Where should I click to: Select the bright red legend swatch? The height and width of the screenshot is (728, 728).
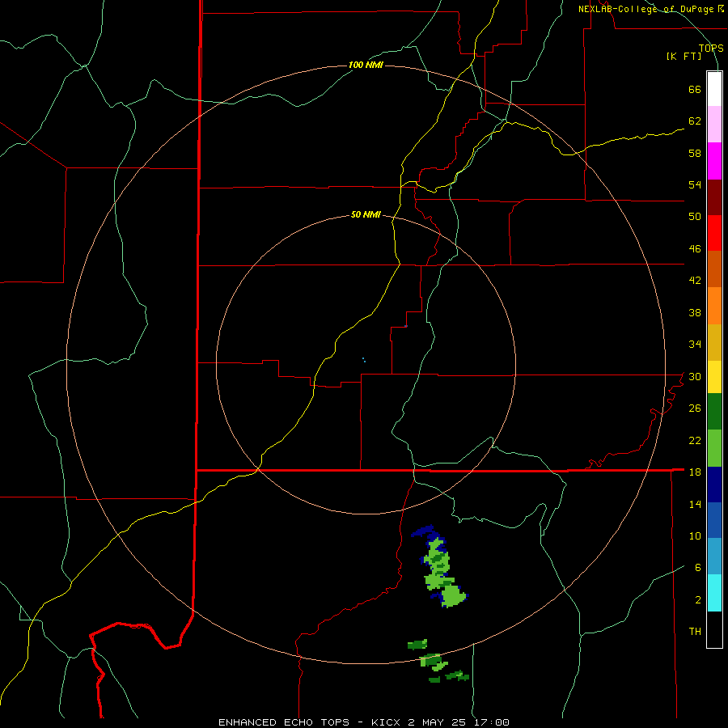(x=714, y=233)
